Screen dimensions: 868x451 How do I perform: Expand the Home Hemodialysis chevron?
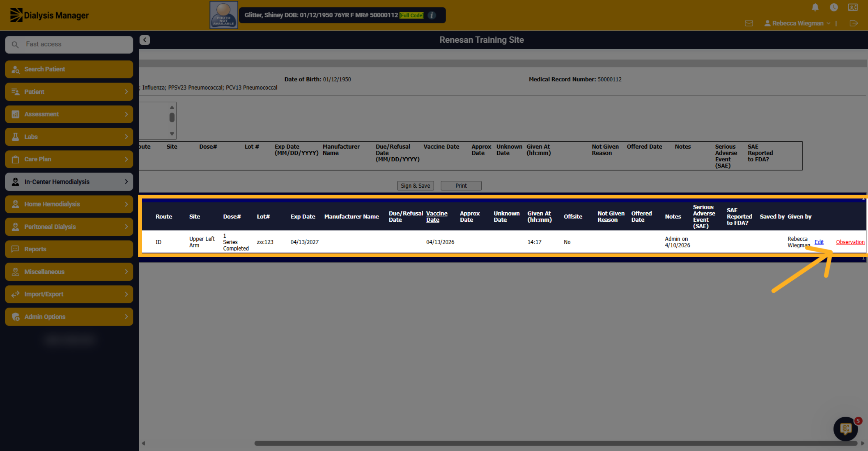click(126, 204)
